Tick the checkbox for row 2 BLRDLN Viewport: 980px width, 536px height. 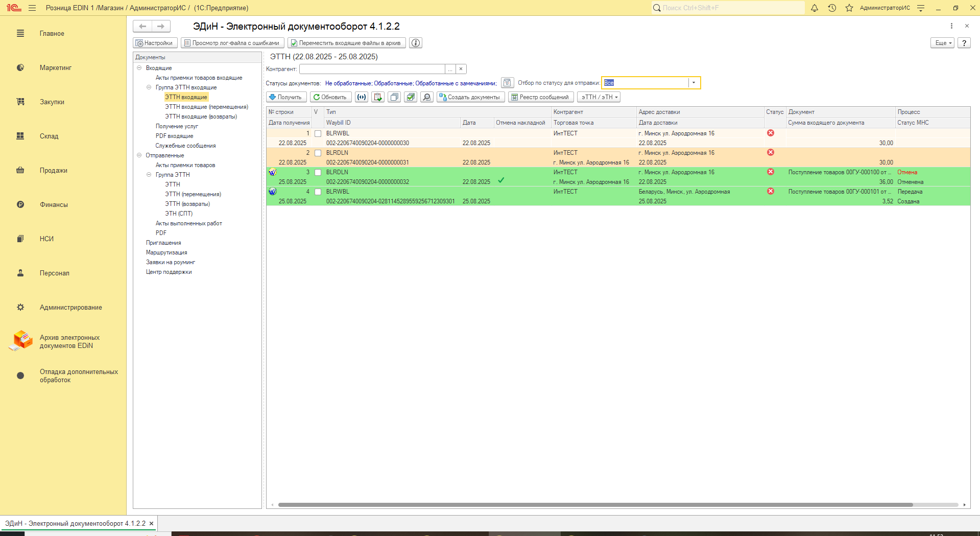click(318, 153)
